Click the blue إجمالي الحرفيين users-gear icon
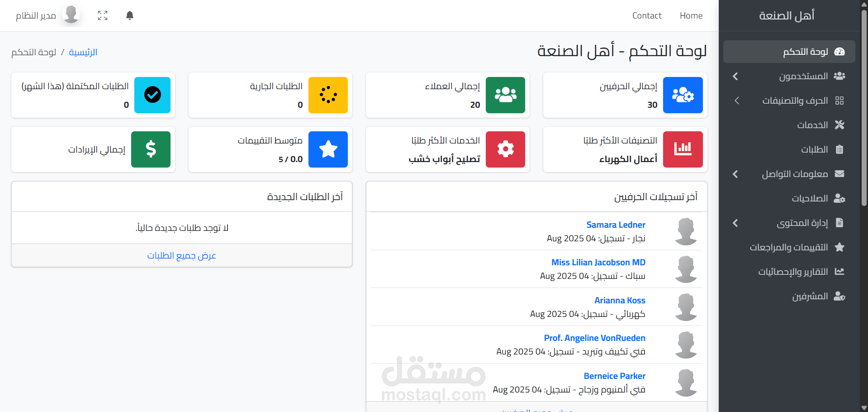Image resolution: width=868 pixels, height=412 pixels. tap(683, 95)
